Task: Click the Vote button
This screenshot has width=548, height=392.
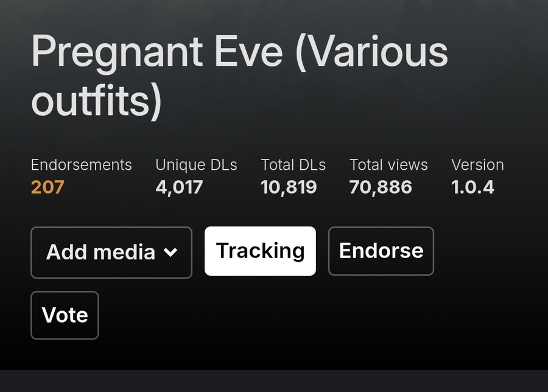Action: click(65, 315)
